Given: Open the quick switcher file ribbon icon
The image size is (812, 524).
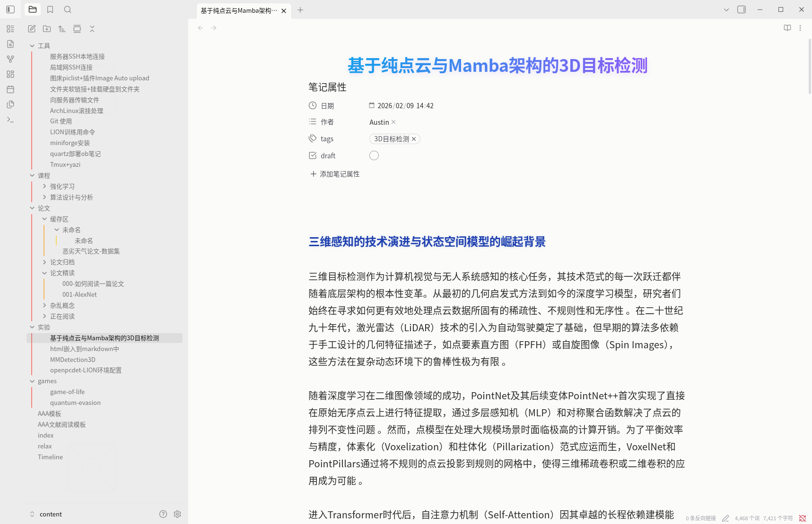Looking at the screenshot, I should click(10, 44).
